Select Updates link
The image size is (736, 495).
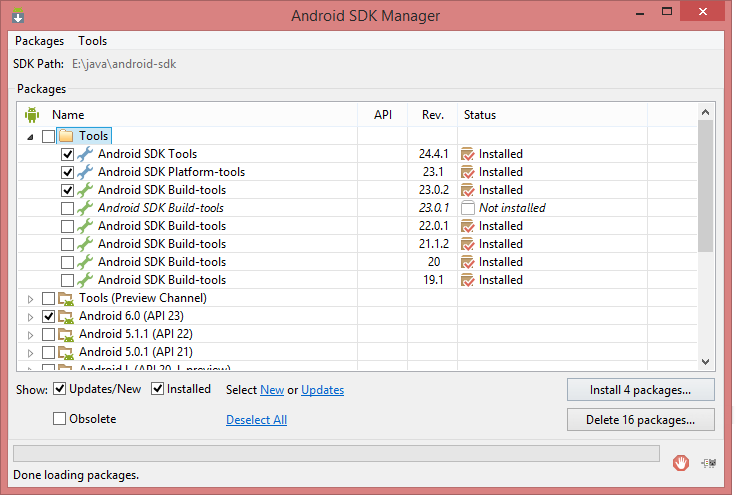[322, 390]
